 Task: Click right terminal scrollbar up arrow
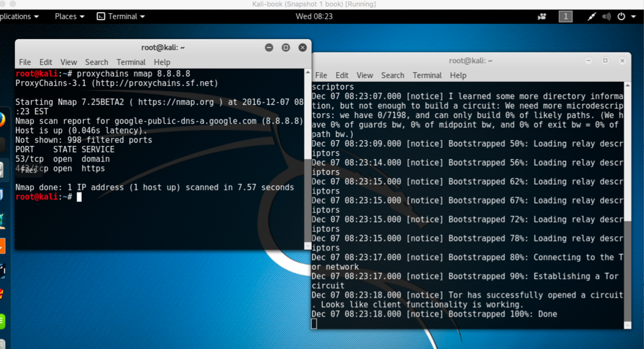click(628, 85)
